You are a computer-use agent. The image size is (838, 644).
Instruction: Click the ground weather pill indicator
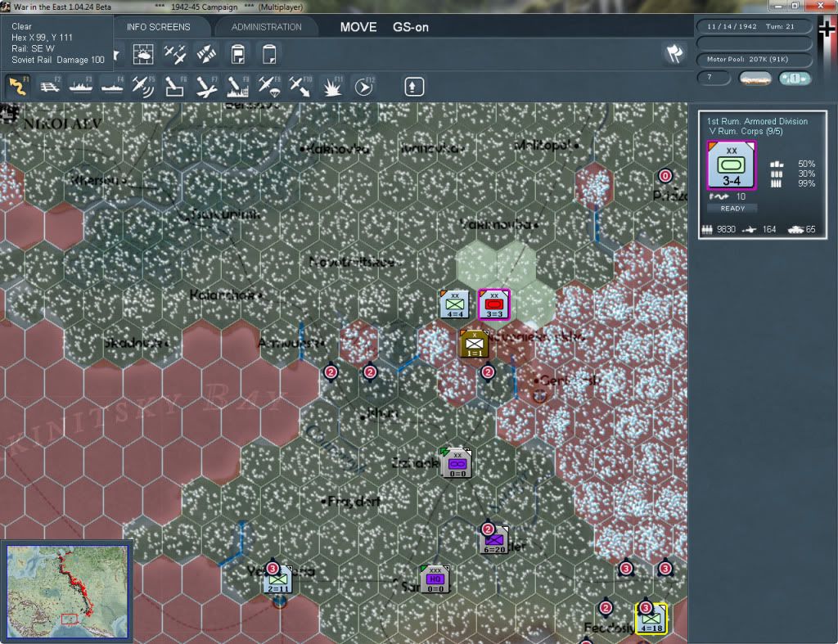point(755,79)
